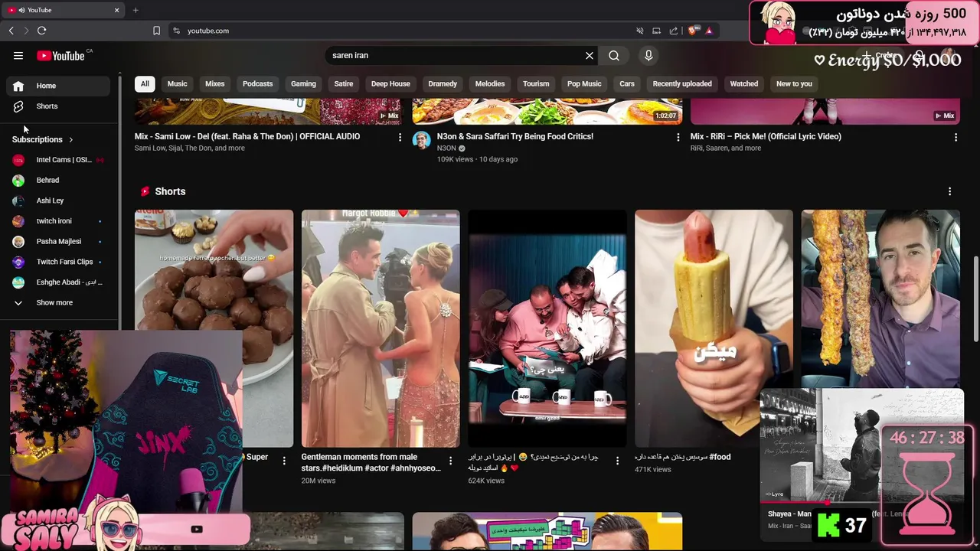The image size is (980, 551).
Task: Reload the page with the refresh icon
Action: [41, 31]
